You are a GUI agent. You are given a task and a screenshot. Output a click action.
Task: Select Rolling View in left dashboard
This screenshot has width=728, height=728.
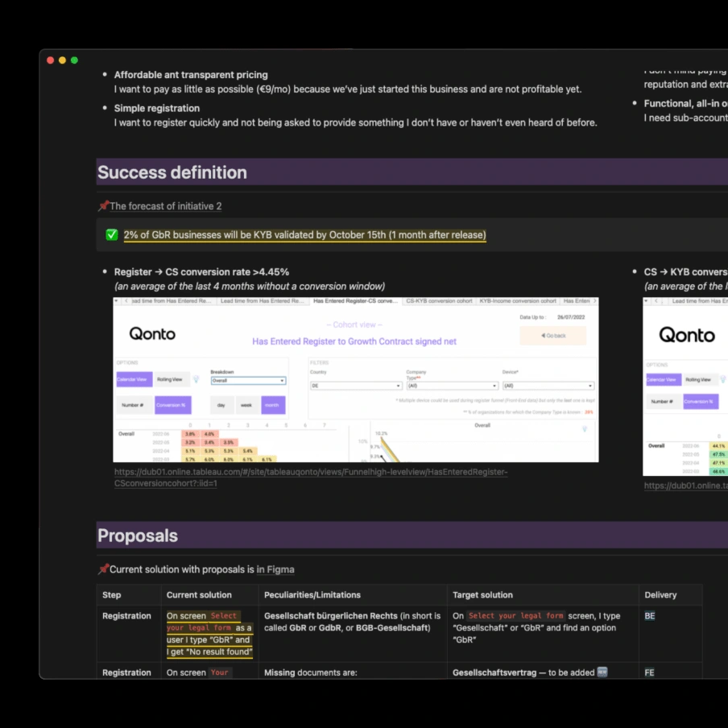170,379
